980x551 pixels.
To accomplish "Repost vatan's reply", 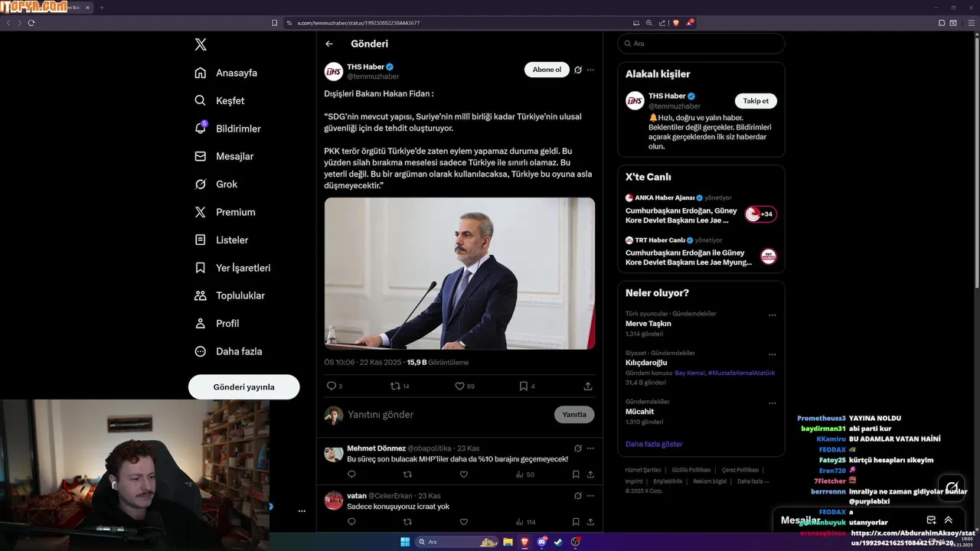I will pyautogui.click(x=407, y=522).
